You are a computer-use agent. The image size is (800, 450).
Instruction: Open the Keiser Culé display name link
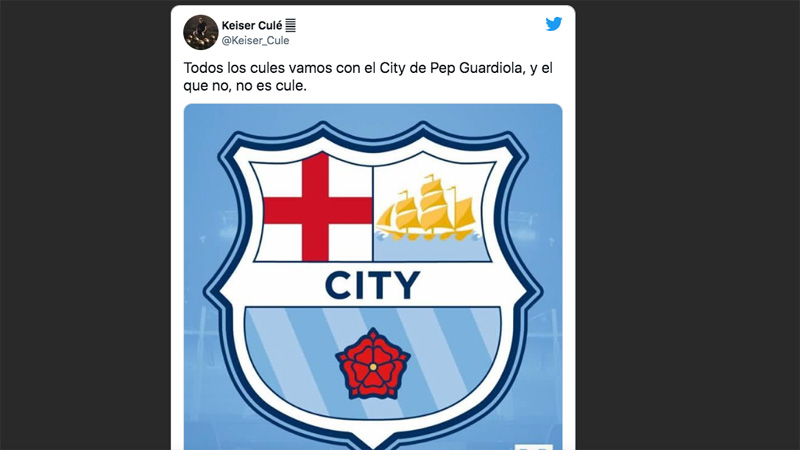click(252, 26)
